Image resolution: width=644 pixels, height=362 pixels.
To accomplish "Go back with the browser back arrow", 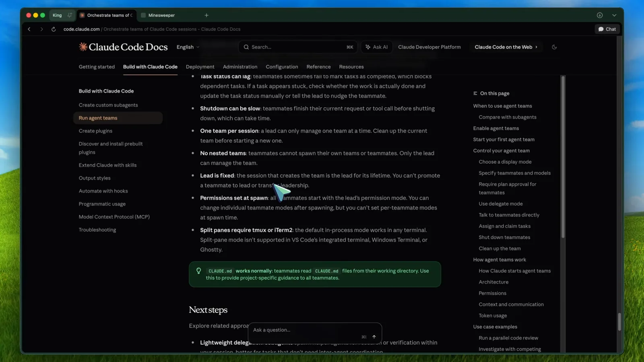I will tap(29, 29).
